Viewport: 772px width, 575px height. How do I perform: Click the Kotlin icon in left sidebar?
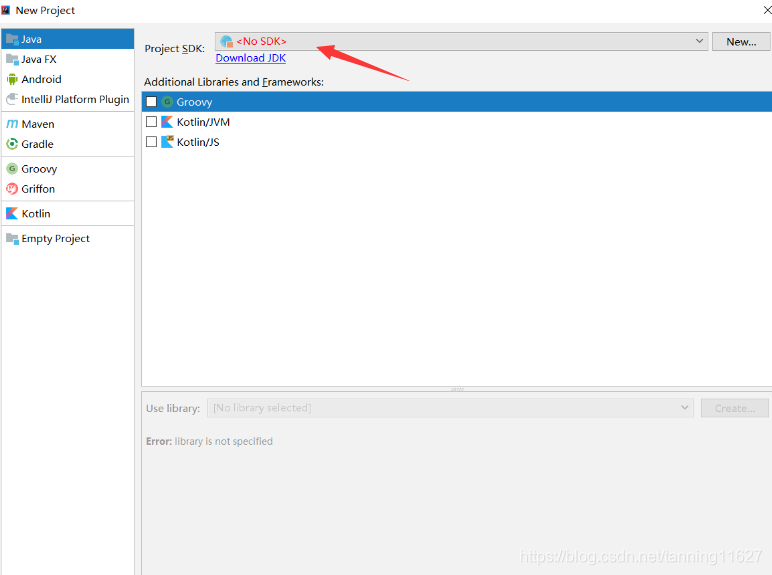tap(12, 214)
